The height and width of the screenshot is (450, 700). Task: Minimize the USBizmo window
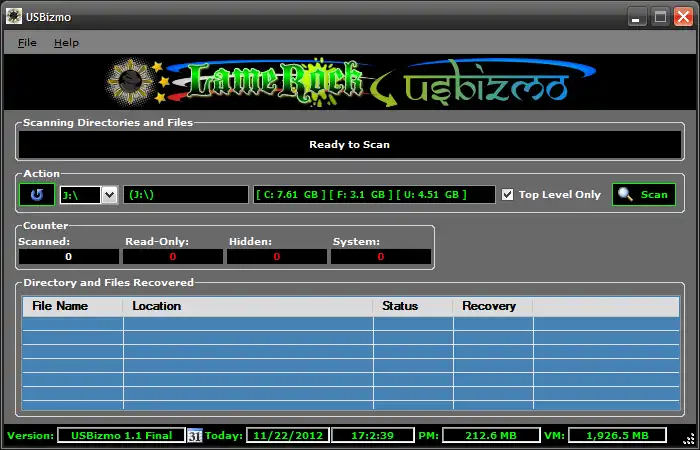(637, 17)
